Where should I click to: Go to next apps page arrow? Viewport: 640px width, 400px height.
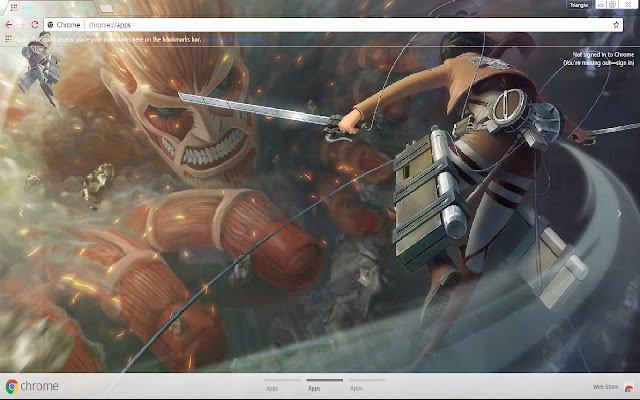[x=619, y=213]
